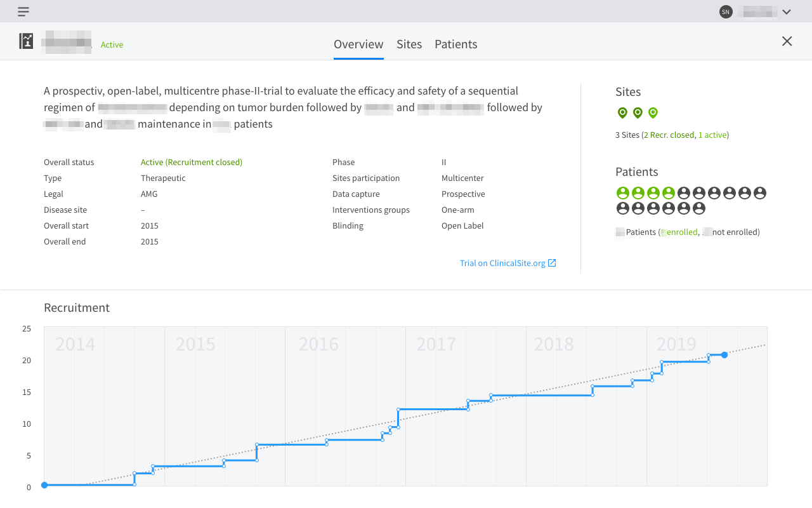Switch to the Sites tab
Viewport: 812px width, 508px height.
[x=409, y=44]
